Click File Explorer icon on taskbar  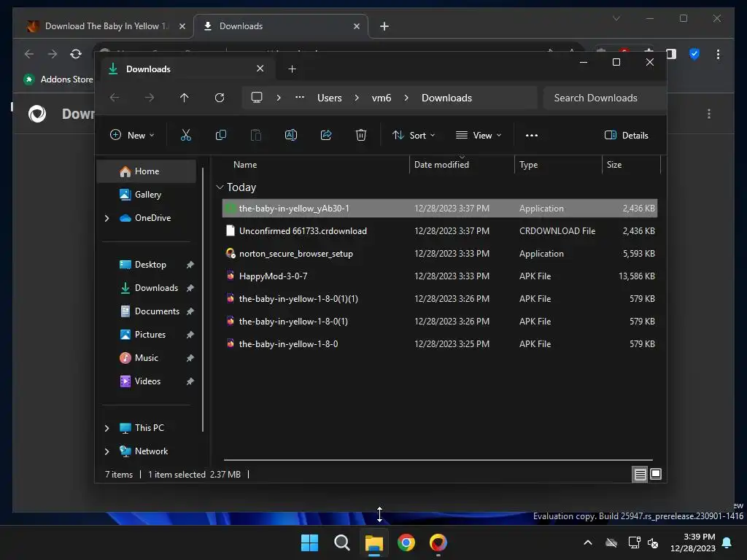click(x=374, y=542)
